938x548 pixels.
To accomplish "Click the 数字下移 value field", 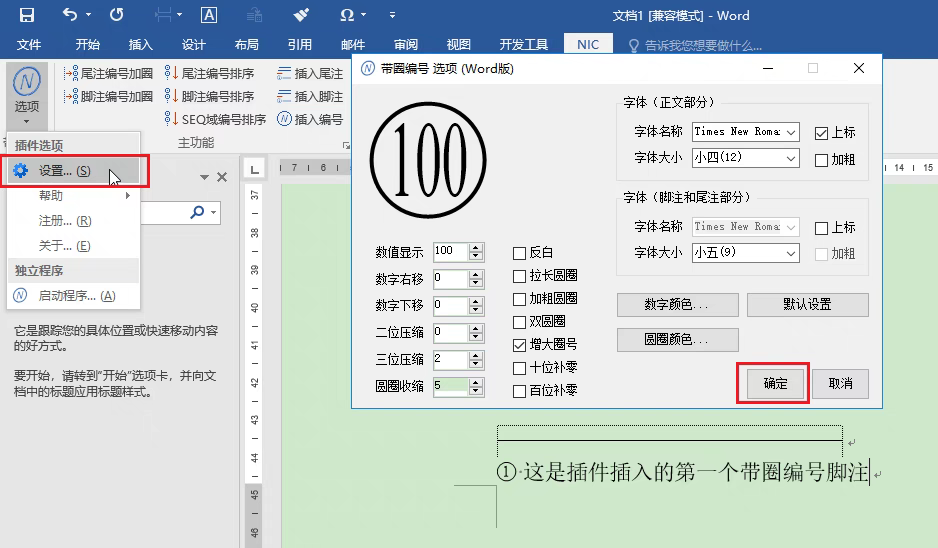I will coord(450,306).
